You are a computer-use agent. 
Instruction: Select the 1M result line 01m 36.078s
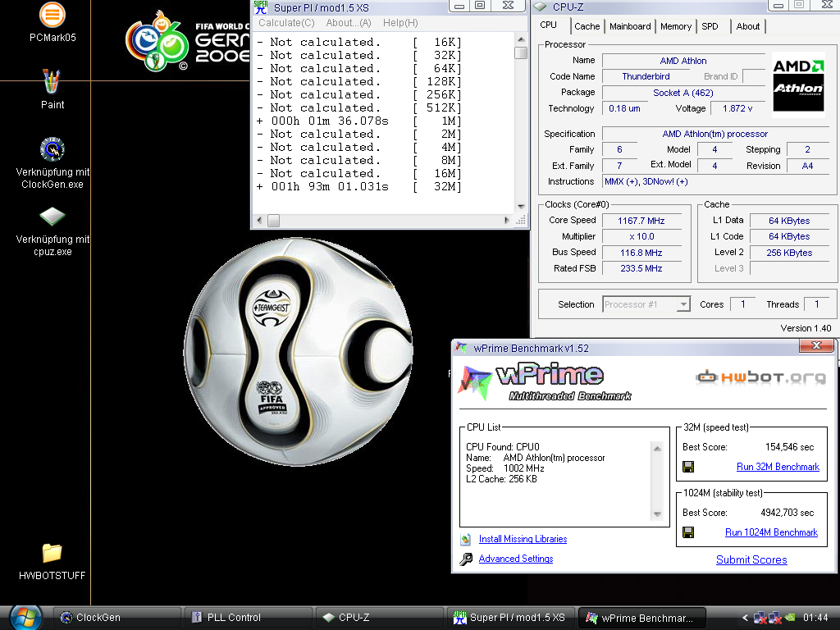[359, 121]
